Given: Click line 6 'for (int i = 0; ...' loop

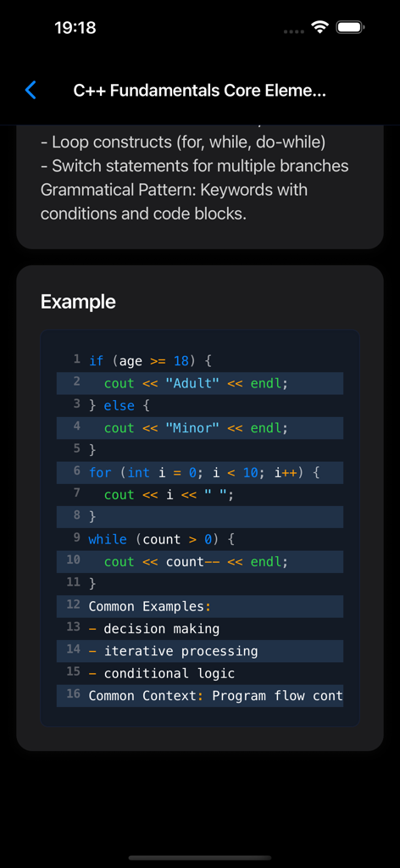Looking at the screenshot, I should point(200,473).
